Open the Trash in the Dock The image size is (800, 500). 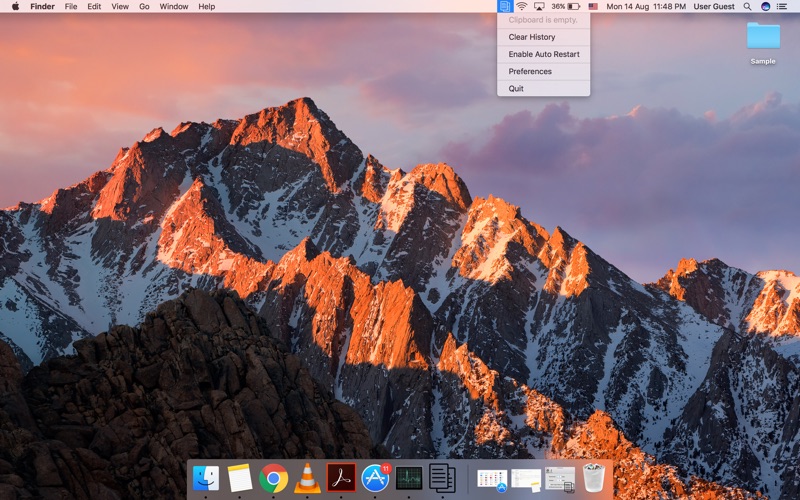pos(594,478)
